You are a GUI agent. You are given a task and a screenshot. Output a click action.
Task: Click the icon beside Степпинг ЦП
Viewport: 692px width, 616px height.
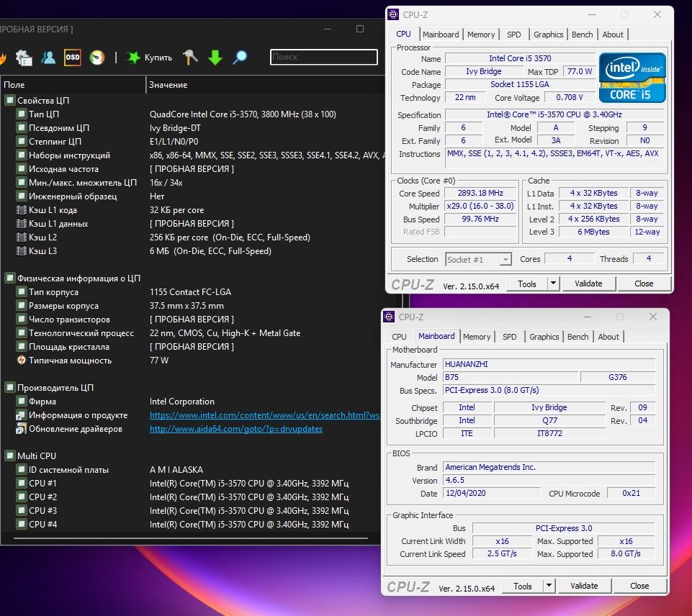(21, 142)
